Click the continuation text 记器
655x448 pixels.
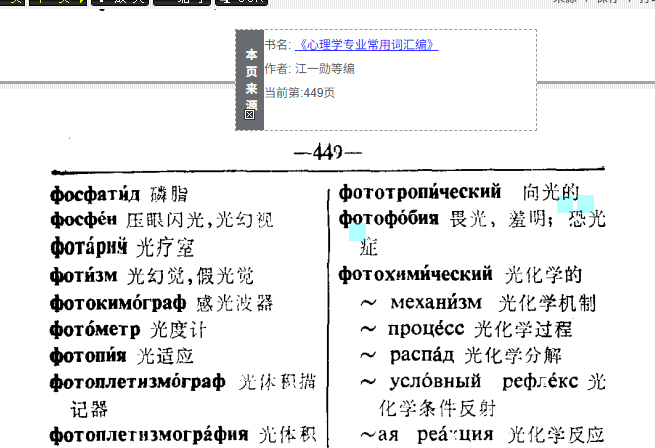(89, 409)
